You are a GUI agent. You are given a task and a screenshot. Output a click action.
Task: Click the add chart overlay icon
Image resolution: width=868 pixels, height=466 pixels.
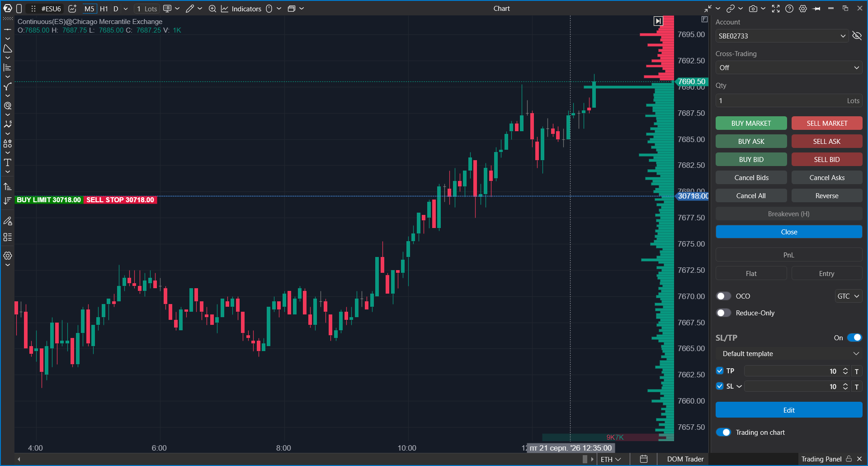[72, 9]
